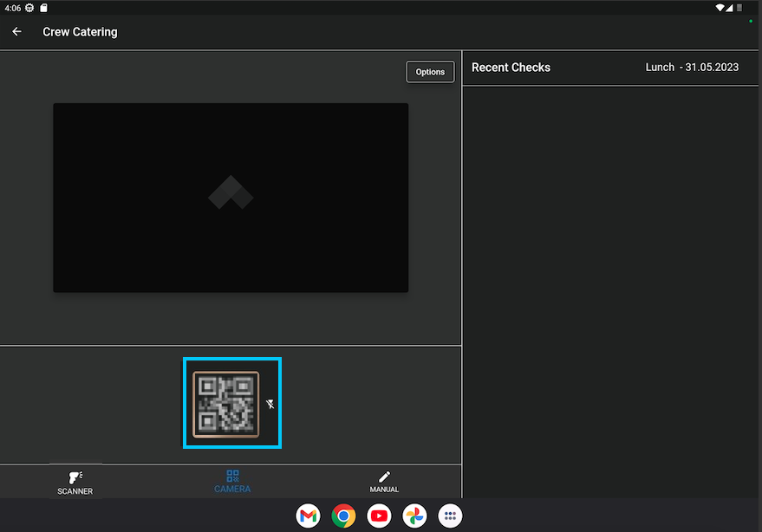This screenshot has height=532, width=762.
Task: Click the cellular signal status icon
Action: tap(729, 8)
